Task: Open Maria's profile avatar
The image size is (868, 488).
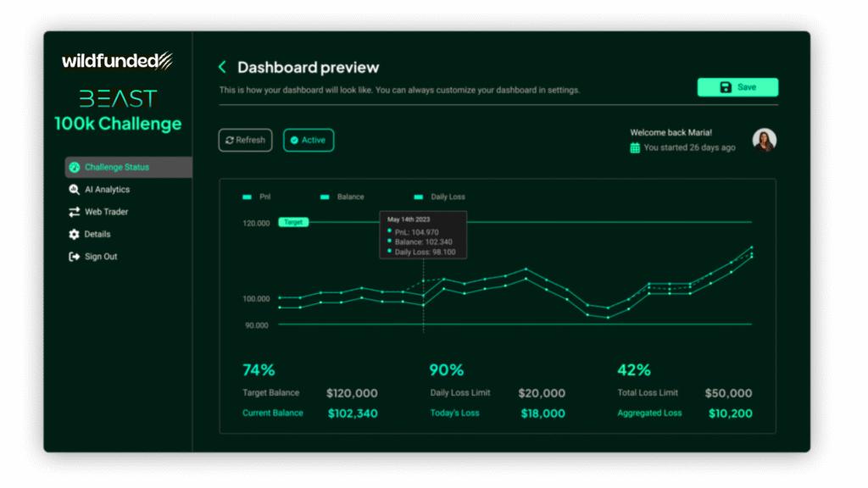Action: click(x=764, y=141)
